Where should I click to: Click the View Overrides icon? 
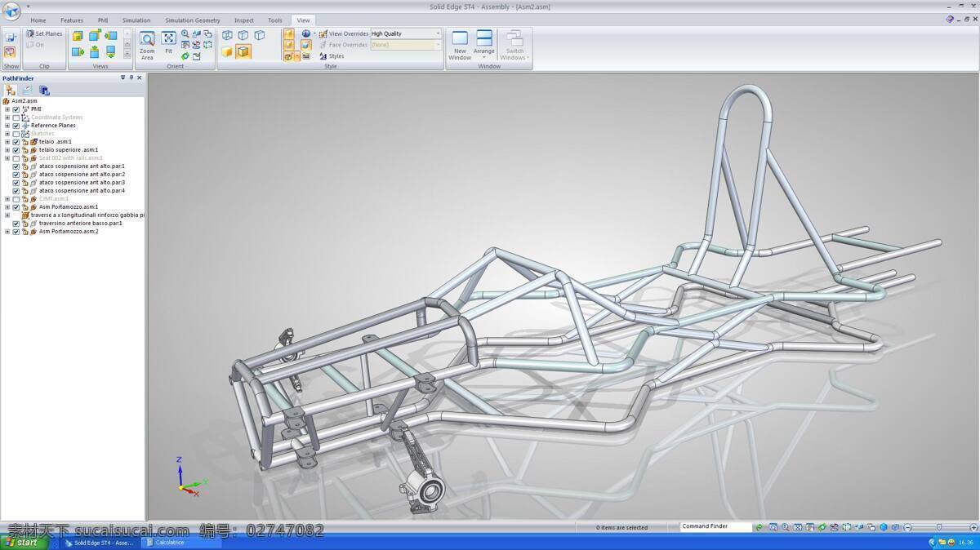click(323, 34)
